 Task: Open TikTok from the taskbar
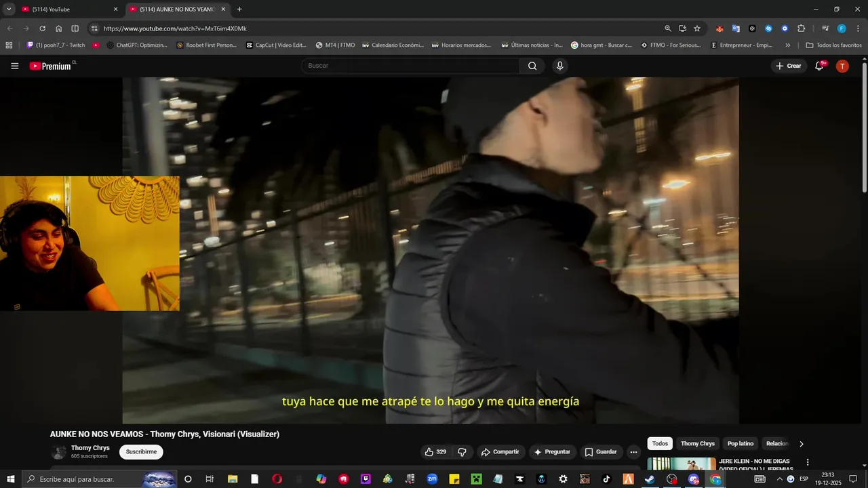coord(606,479)
